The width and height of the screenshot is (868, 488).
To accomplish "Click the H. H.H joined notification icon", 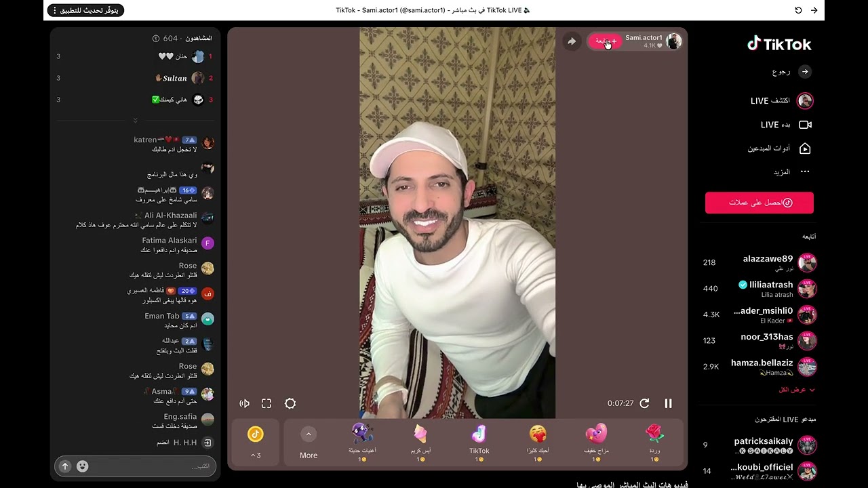I will 208,443.
